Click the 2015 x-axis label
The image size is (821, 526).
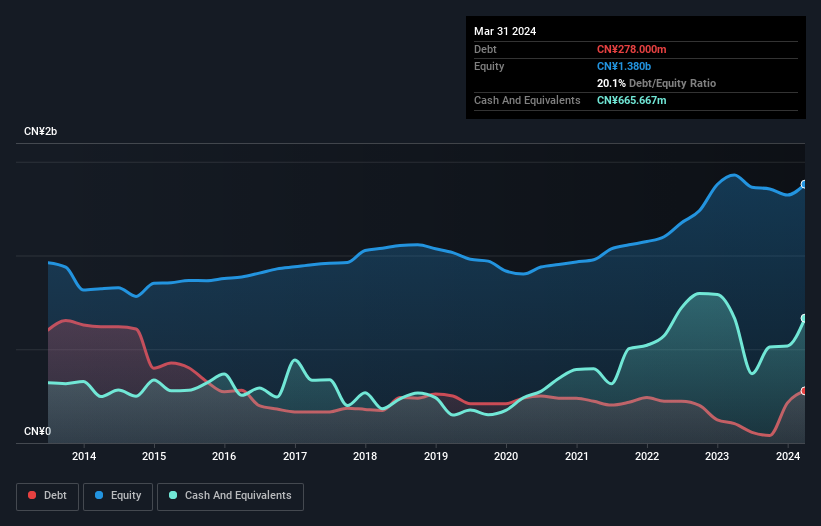click(154, 456)
